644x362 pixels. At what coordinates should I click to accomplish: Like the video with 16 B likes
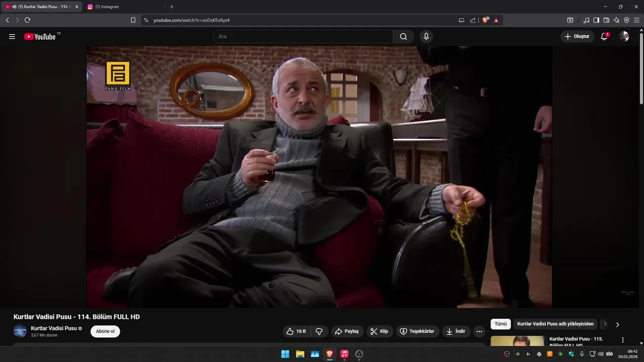[296, 331]
